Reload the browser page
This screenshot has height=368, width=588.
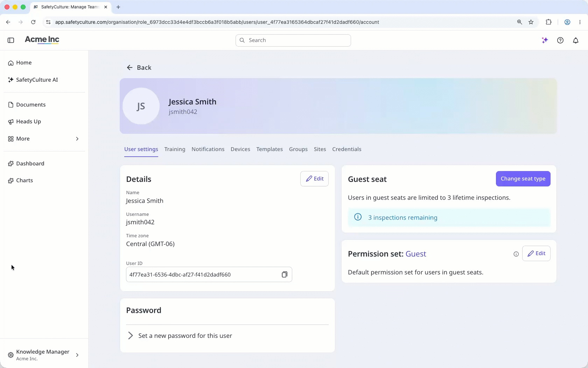coord(33,22)
